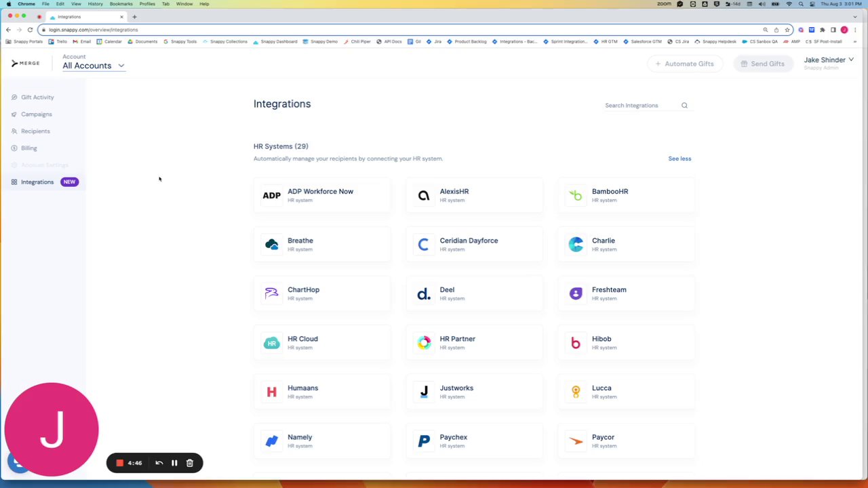Restart the recording with undo arrow
868x488 pixels.
(159, 463)
